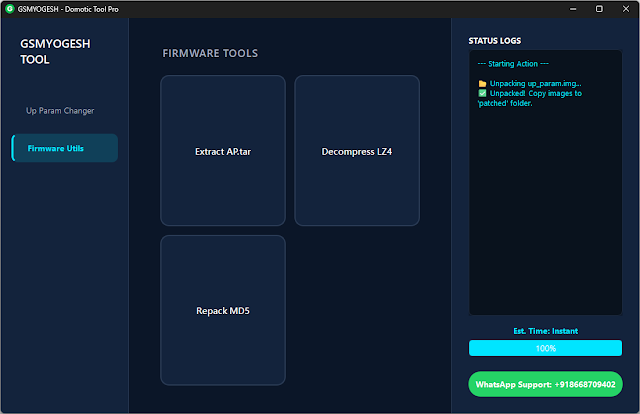
Task: Click the 'Starting Action' log line
Action: pos(512,63)
